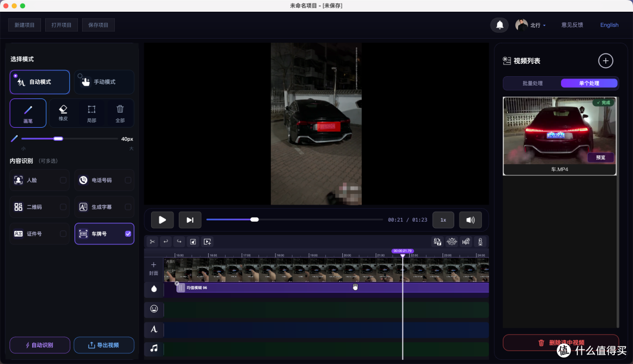Click the audio waveform edit icon in timeline toolbar

tap(466, 241)
